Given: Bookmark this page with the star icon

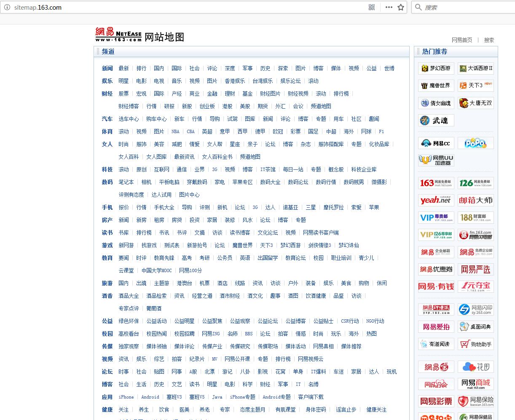Looking at the screenshot, I should click(x=401, y=7).
